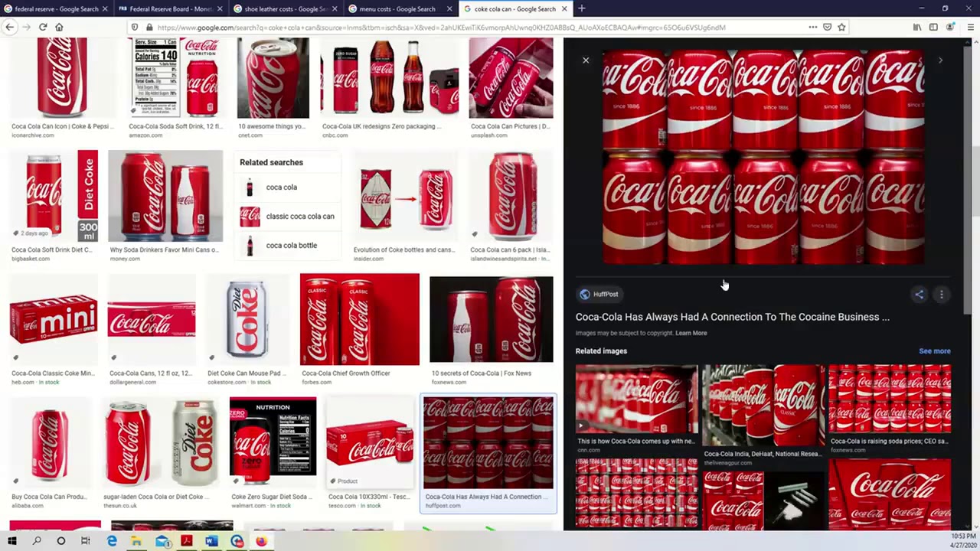Viewport: 980px width, 551px height.
Task: Open Evolution of Coke bottles and cans image
Action: pos(406,197)
